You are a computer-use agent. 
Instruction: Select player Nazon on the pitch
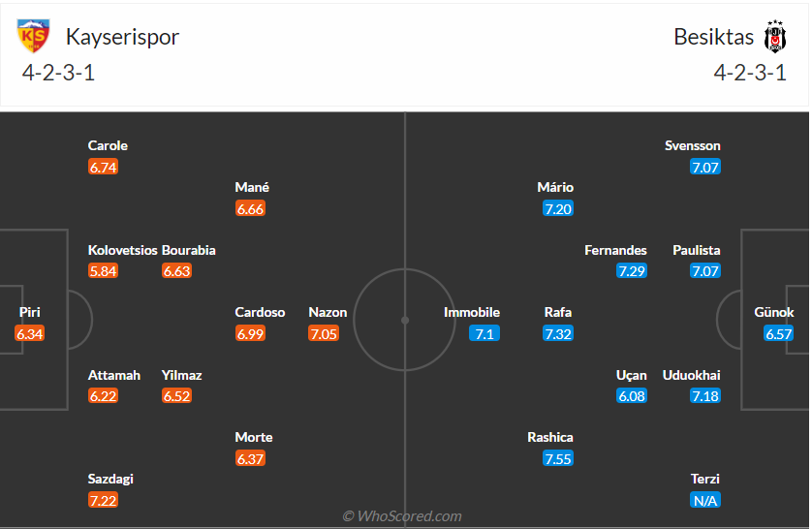pyautogui.click(x=328, y=312)
